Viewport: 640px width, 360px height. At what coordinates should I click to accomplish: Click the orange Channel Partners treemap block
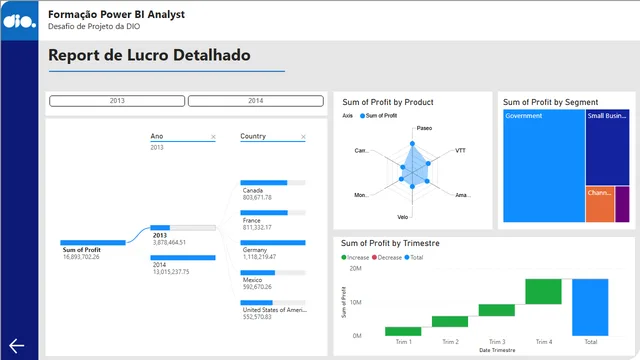tap(600, 204)
